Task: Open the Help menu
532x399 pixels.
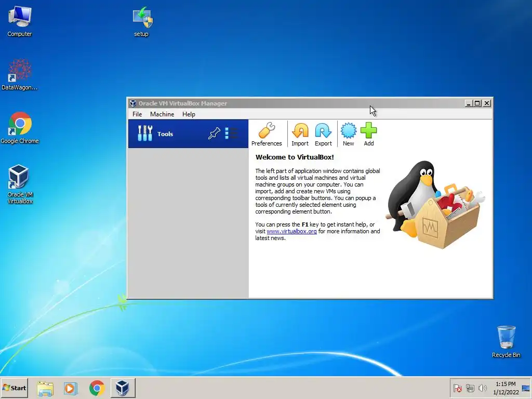Action: coord(189,114)
